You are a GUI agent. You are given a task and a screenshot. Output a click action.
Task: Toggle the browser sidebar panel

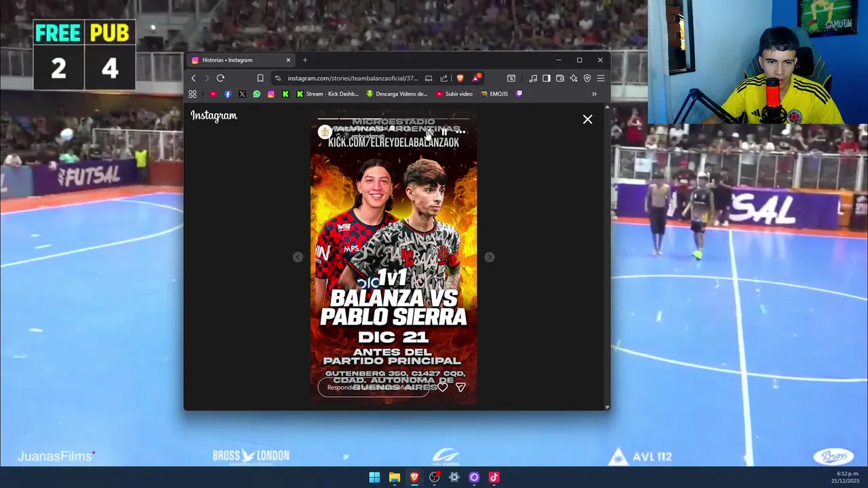(547, 79)
